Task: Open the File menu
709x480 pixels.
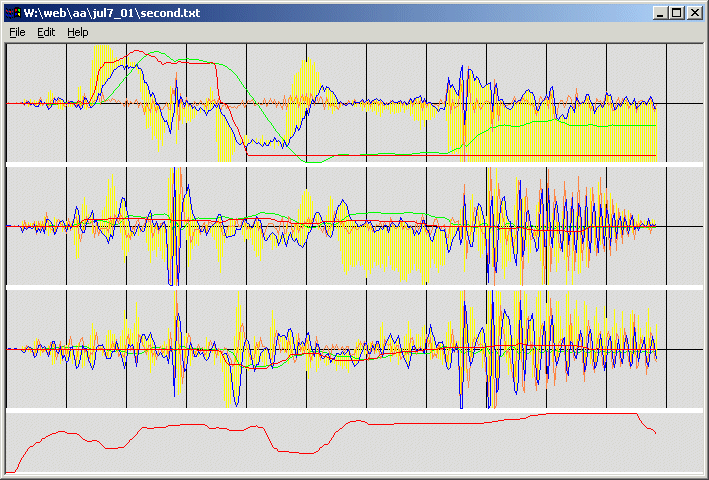Action: click(x=17, y=32)
